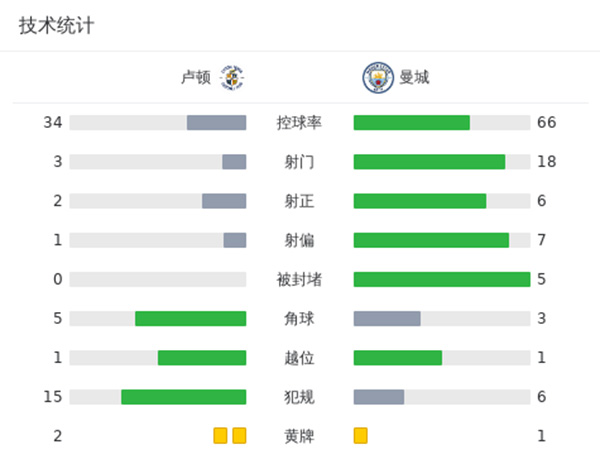Click Manchester City's 18 shots bar
600x459 pixels.
[x=429, y=162]
